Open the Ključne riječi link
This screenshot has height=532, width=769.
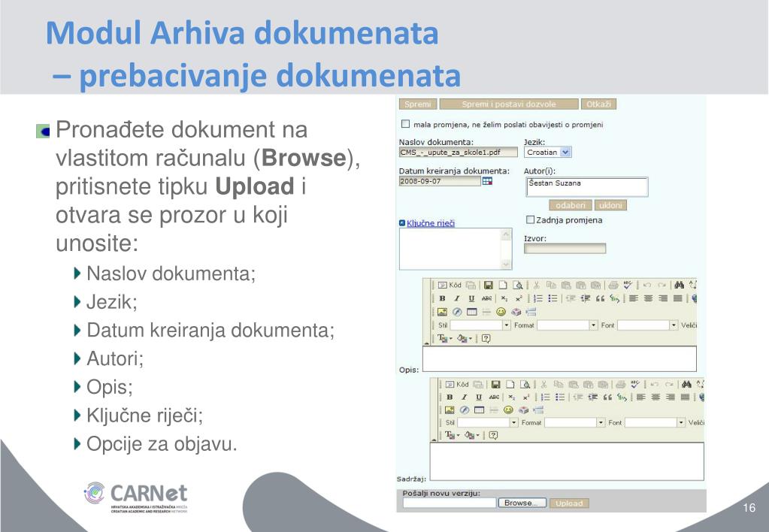pyautogui.click(x=431, y=223)
